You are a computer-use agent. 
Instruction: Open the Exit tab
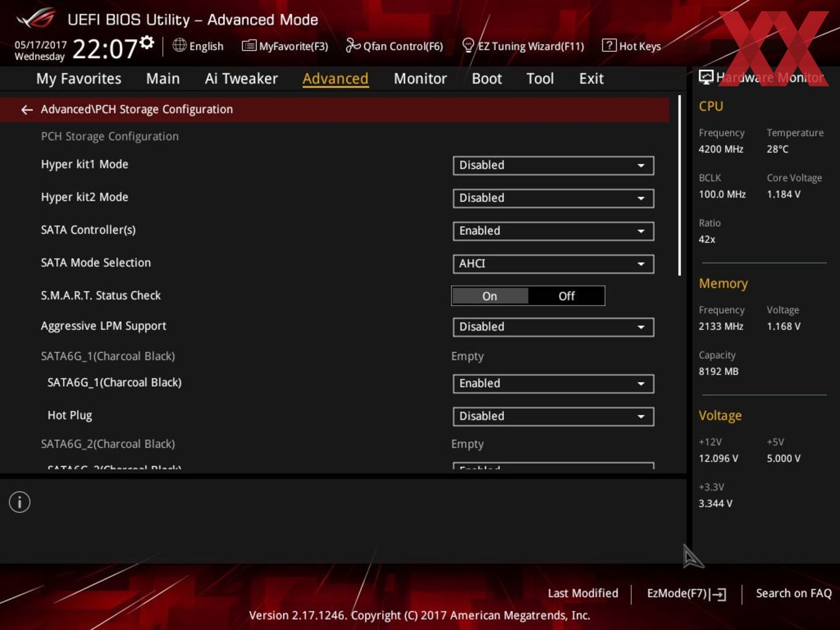[x=591, y=78]
